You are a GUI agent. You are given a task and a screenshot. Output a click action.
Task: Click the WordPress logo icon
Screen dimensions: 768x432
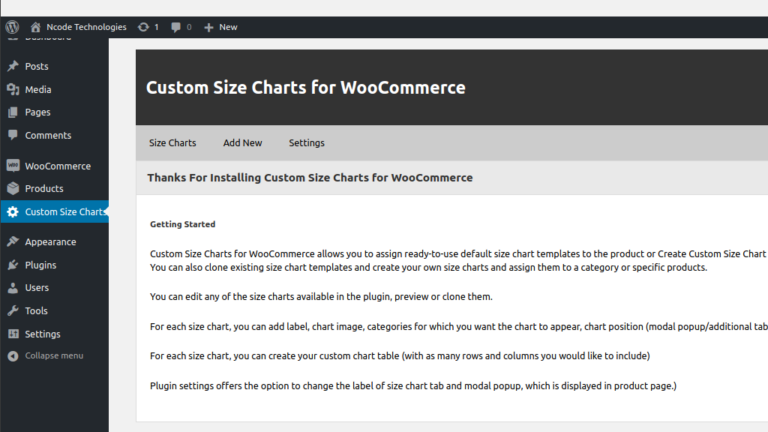tap(12, 27)
